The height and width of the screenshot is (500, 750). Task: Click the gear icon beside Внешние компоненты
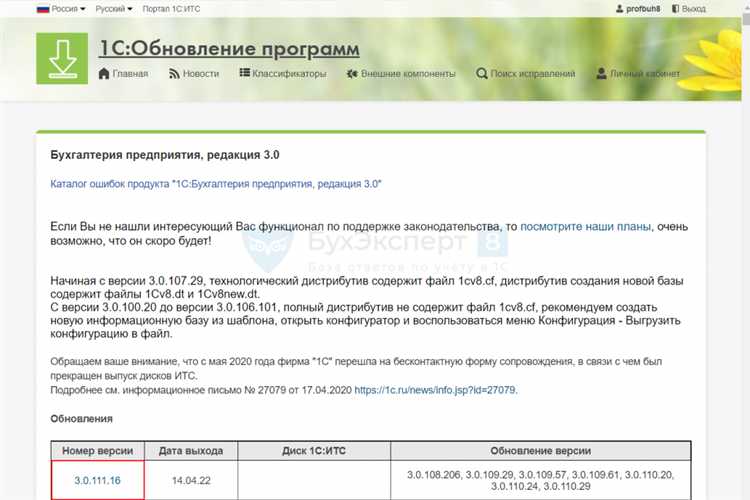tap(352, 74)
